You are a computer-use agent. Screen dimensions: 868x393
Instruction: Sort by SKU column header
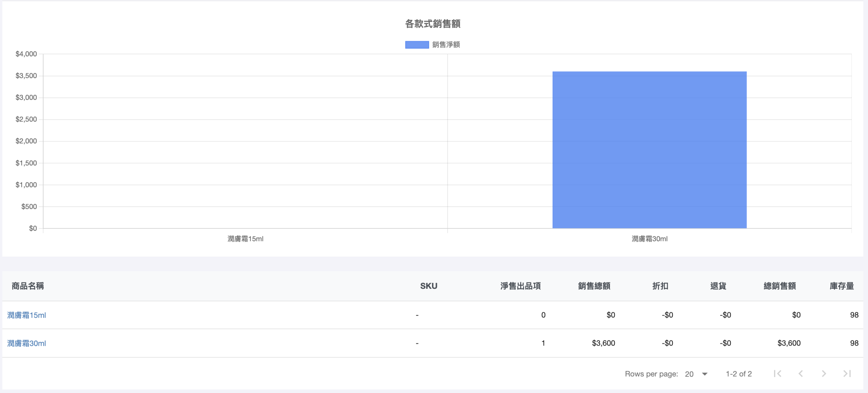(x=429, y=286)
